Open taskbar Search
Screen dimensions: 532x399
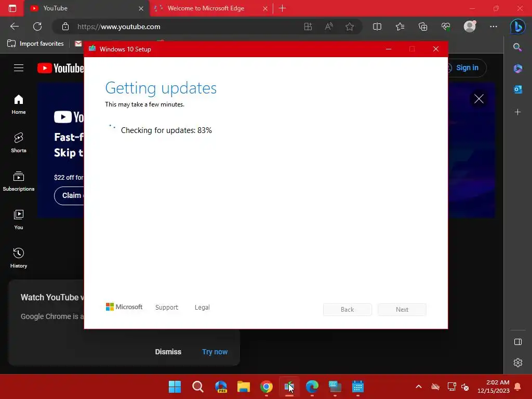(x=198, y=387)
